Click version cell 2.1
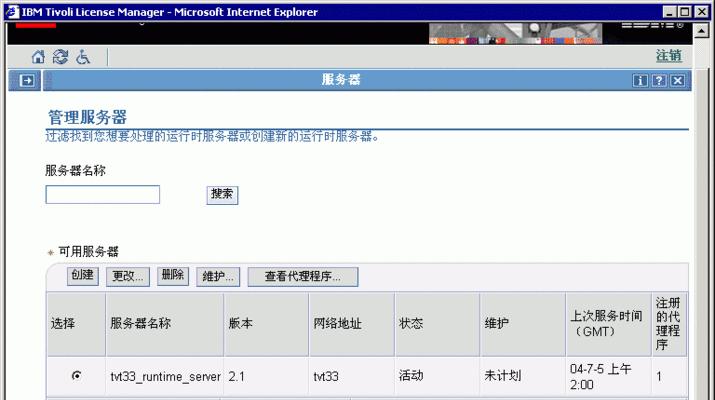The height and width of the screenshot is (400, 715). (x=266, y=377)
